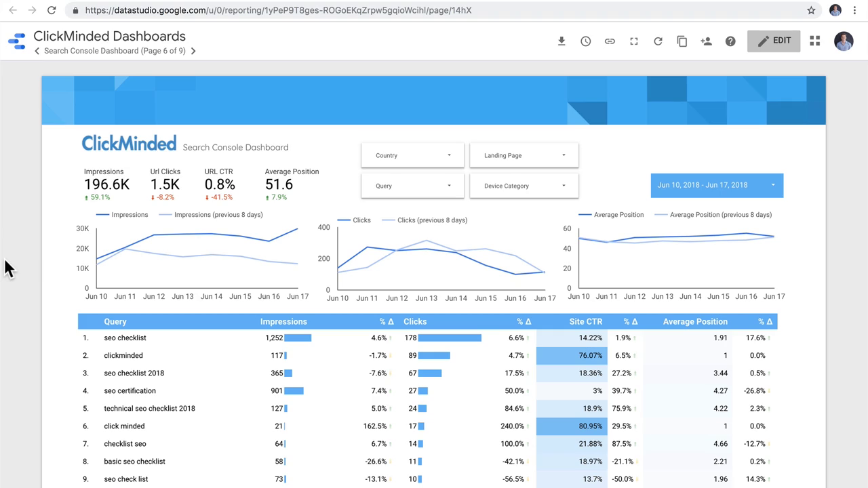Go to the previous report page

pyautogui.click(x=37, y=51)
